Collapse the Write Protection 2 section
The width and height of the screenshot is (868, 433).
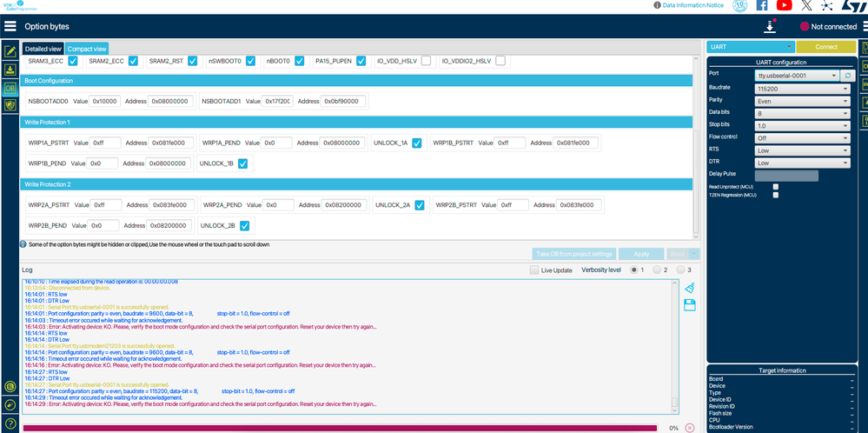point(356,184)
